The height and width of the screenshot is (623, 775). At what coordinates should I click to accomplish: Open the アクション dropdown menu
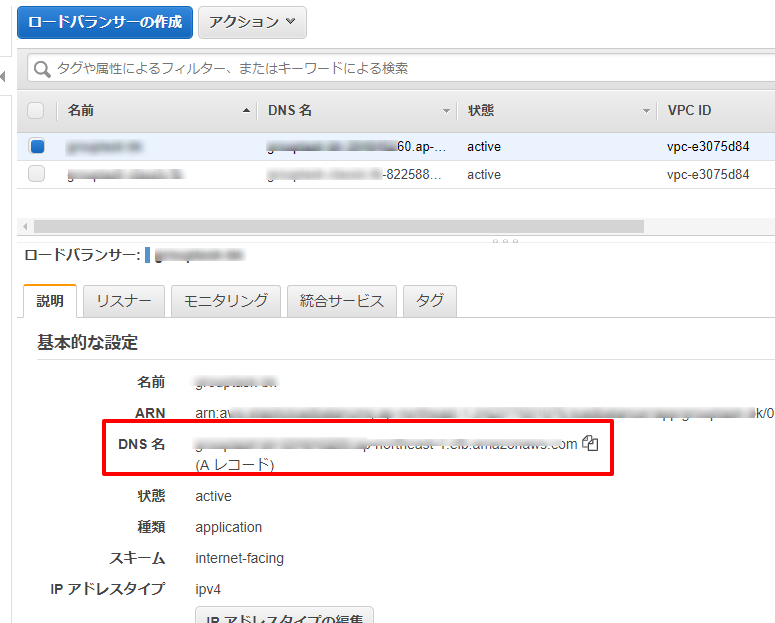[x=252, y=22]
